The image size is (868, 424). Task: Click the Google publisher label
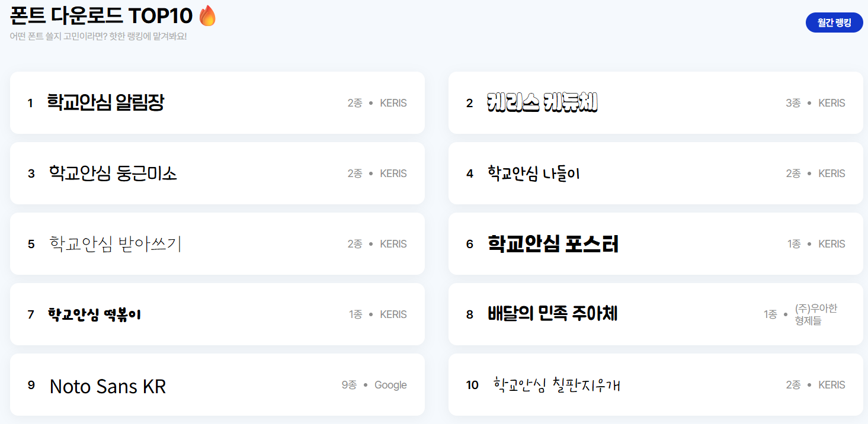point(390,385)
